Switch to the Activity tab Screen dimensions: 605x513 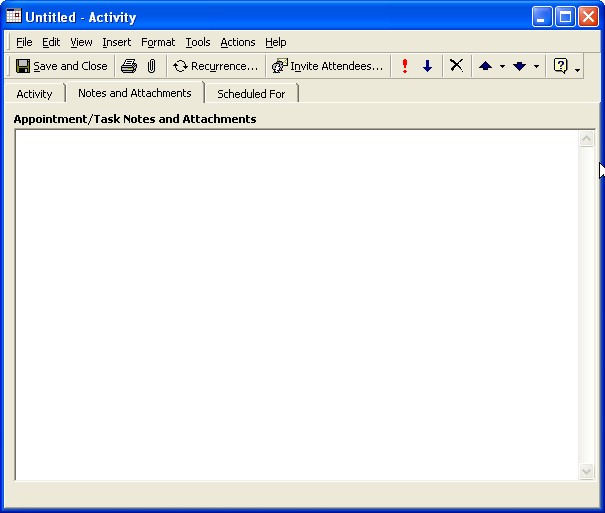34,94
